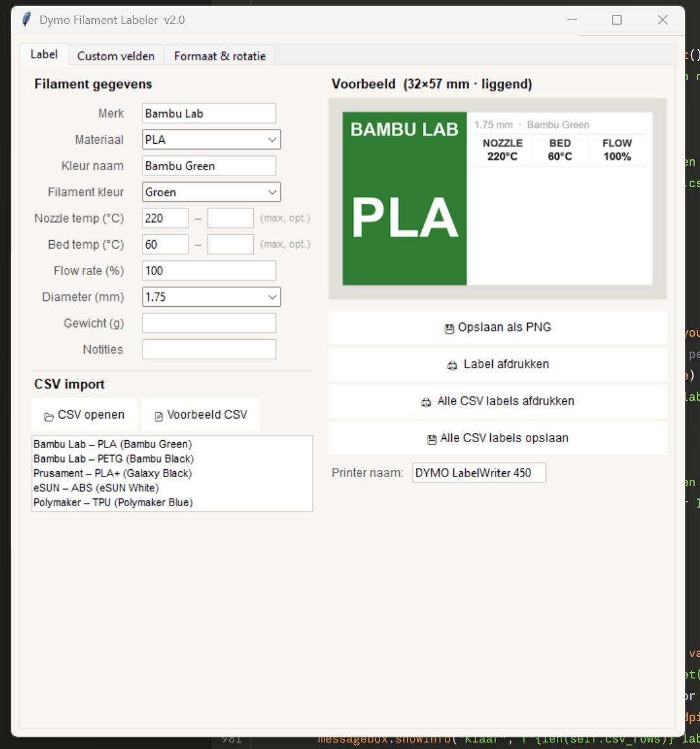Click the label preview green PLA block
Screen dimensions: 700x749
coord(405,199)
